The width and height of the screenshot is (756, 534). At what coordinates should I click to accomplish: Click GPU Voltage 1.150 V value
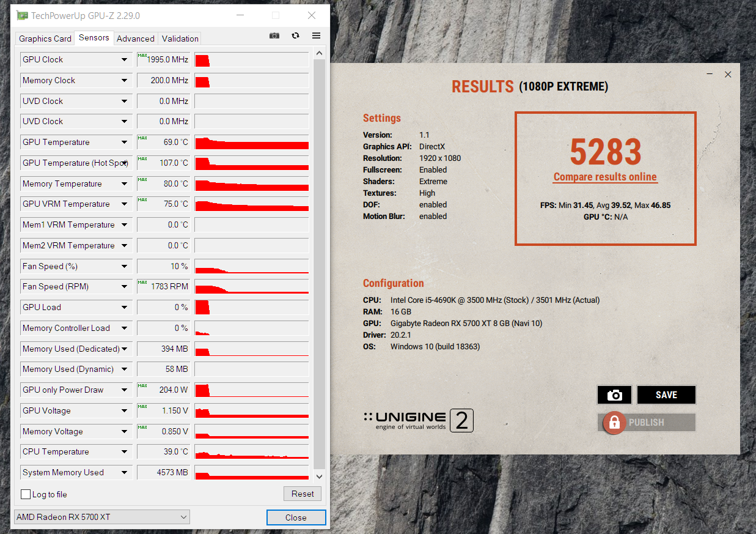tap(163, 410)
